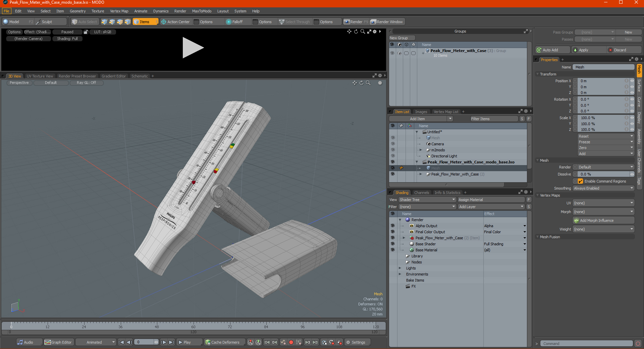This screenshot has height=349, width=644.
Task: Open the Render Default dropdown in Mesh
Action: (x=606, y=167)
